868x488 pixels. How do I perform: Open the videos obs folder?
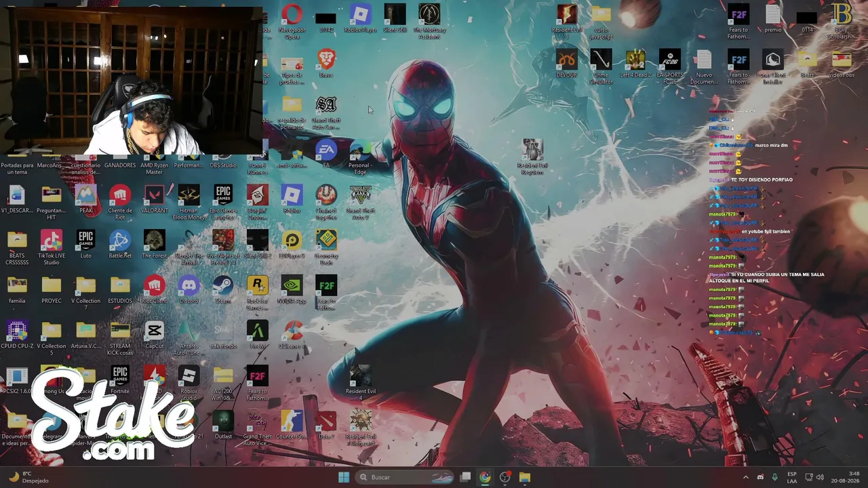(841, 64)
